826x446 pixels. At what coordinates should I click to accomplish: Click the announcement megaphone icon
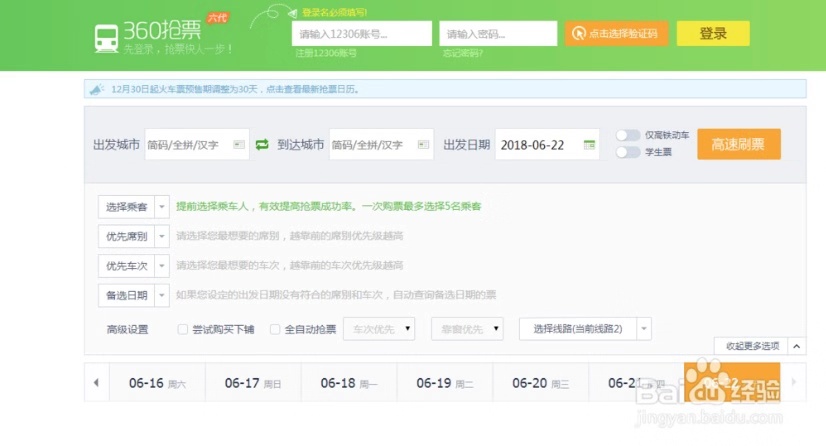[96, 89]
